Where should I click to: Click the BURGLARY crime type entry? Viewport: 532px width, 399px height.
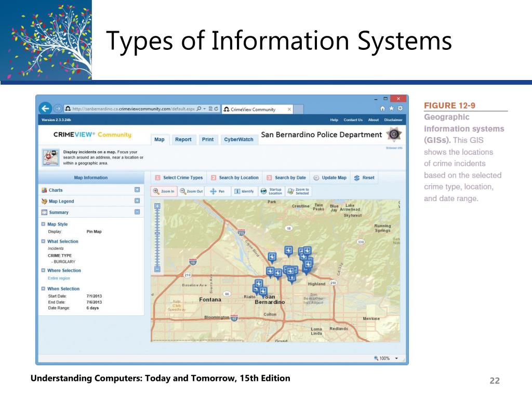coord(64,262)
